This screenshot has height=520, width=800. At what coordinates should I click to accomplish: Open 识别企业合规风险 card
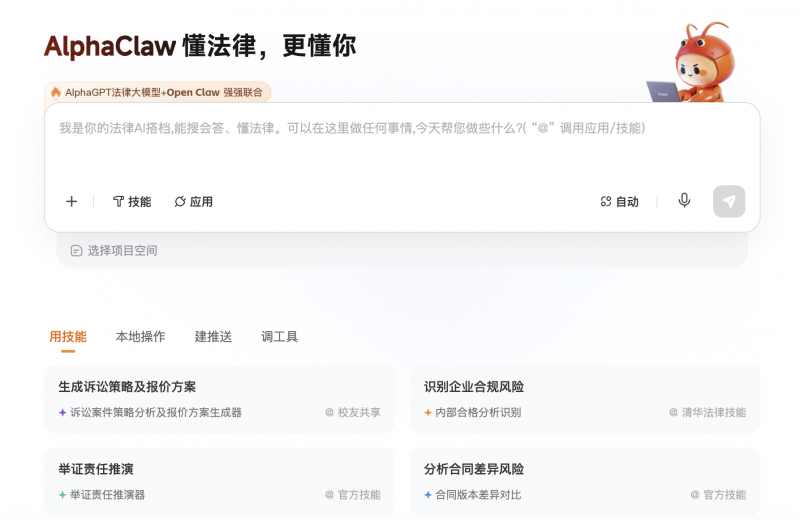coord(585,399)
